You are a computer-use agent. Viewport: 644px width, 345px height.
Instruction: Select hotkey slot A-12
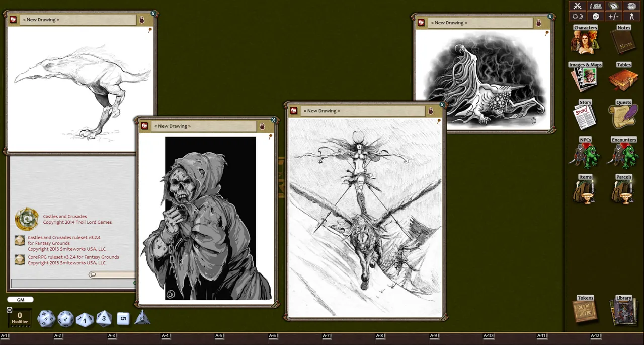pos(596,336)
